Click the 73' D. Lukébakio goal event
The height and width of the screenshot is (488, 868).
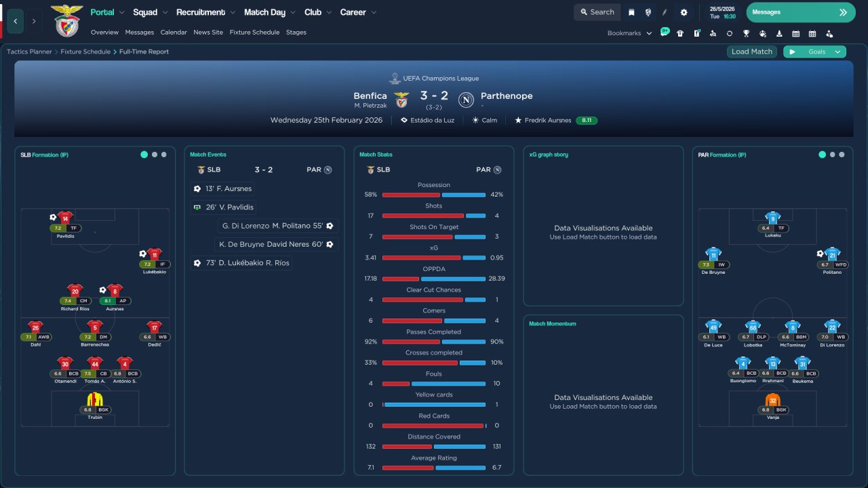click(241, 263)
